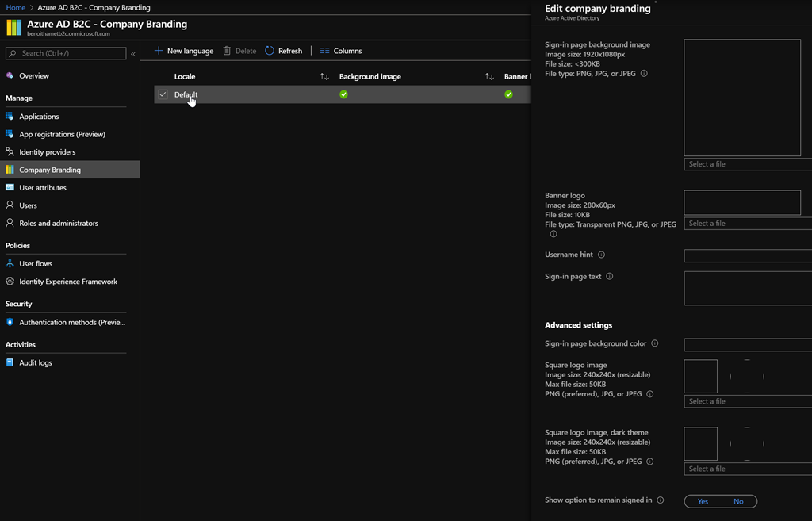Go to Identity providers
Viewport: 812px width, 521px height.
[47, 151]
